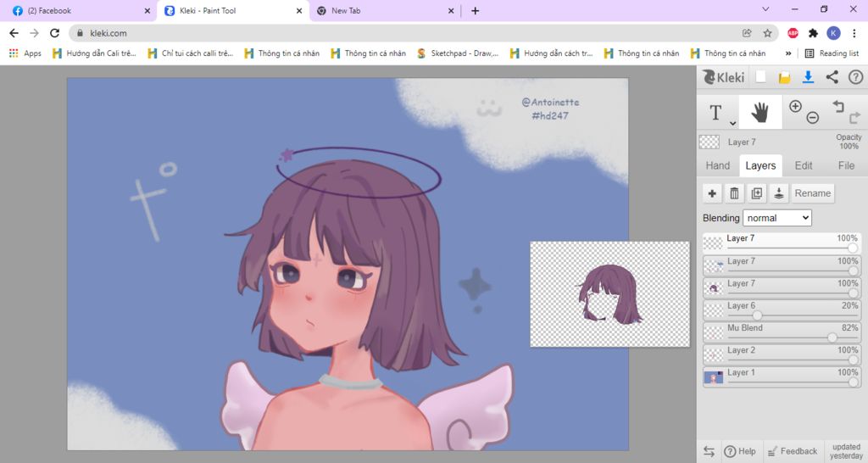Open the Sketchpad - Draw bookmark
Image resolution: width=868 pixels, height=463 pixels.
(x=458, y=53)
